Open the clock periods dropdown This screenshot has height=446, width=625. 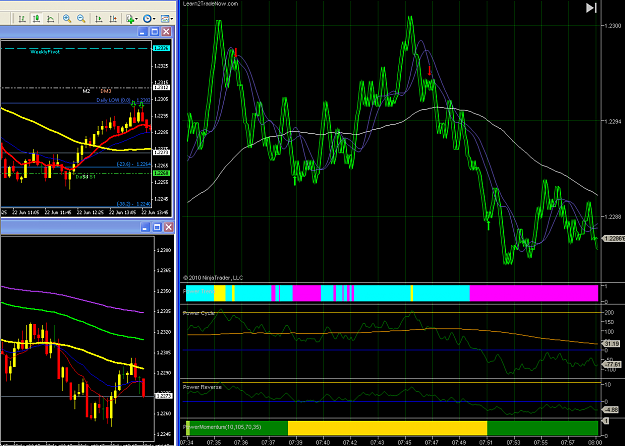coord(149,18)
